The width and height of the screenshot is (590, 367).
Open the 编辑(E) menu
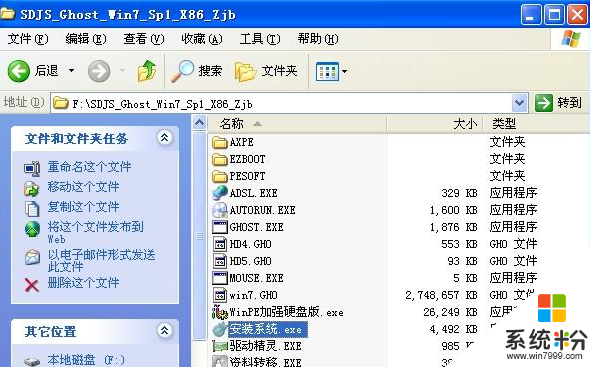pyautogui.click(x=86, y=39)
